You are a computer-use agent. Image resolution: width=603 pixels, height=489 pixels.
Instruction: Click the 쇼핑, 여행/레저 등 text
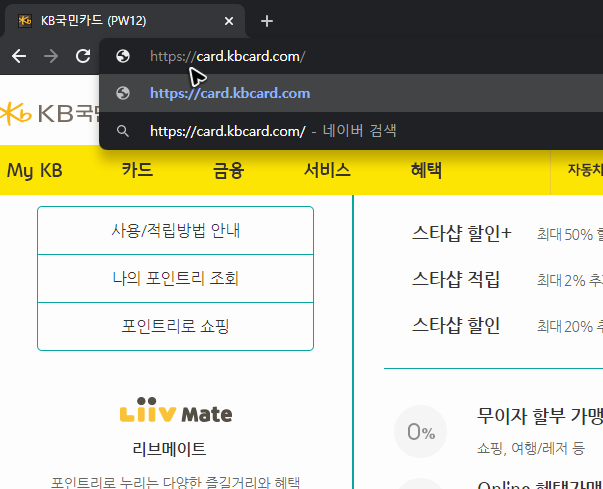coord(531,448)
